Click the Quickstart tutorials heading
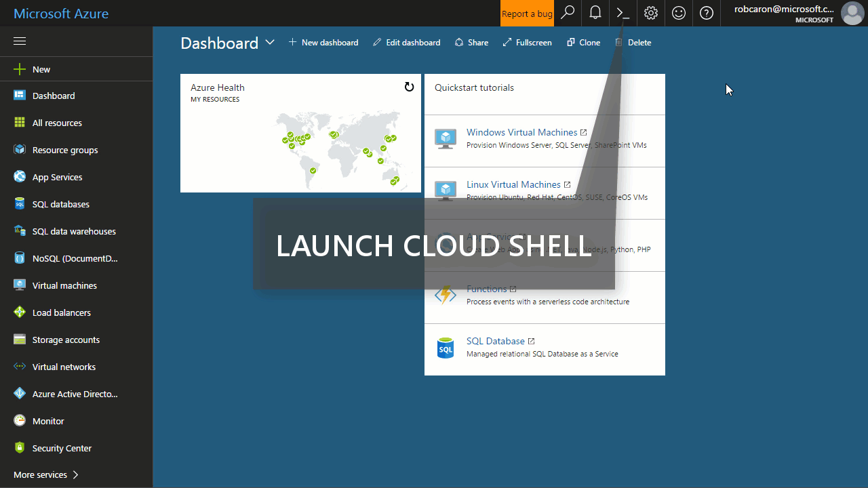Viewport: 868px width, 488px height. pyautogui.click(x=474, y=87)
